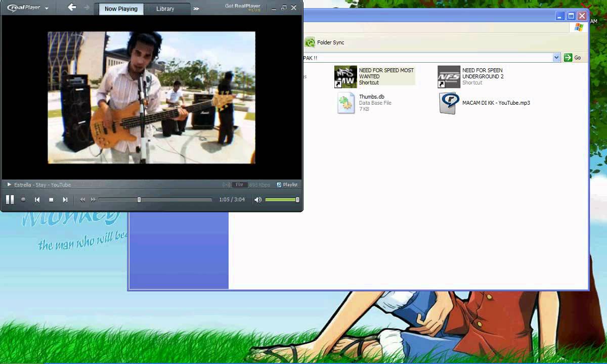Open the Playlist panel

(287, 185)
